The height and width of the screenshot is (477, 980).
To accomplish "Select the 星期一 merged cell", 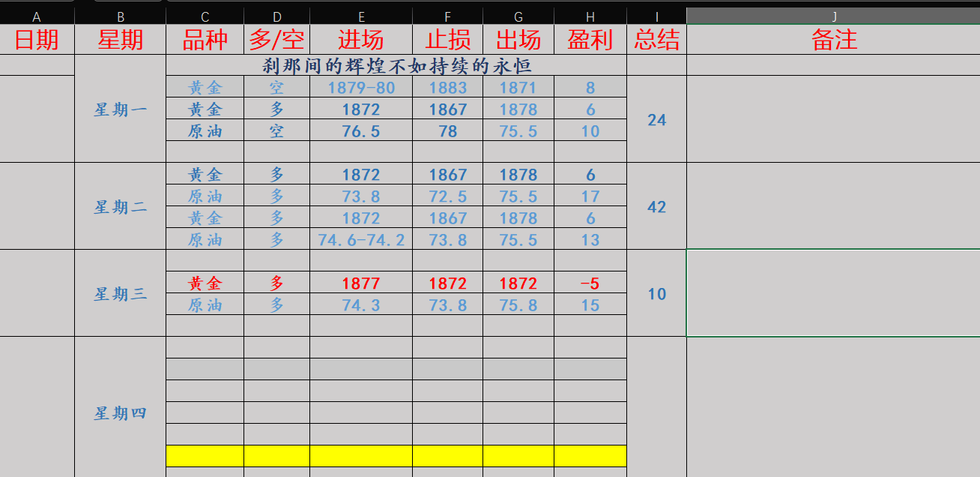I will click(120, 109).
